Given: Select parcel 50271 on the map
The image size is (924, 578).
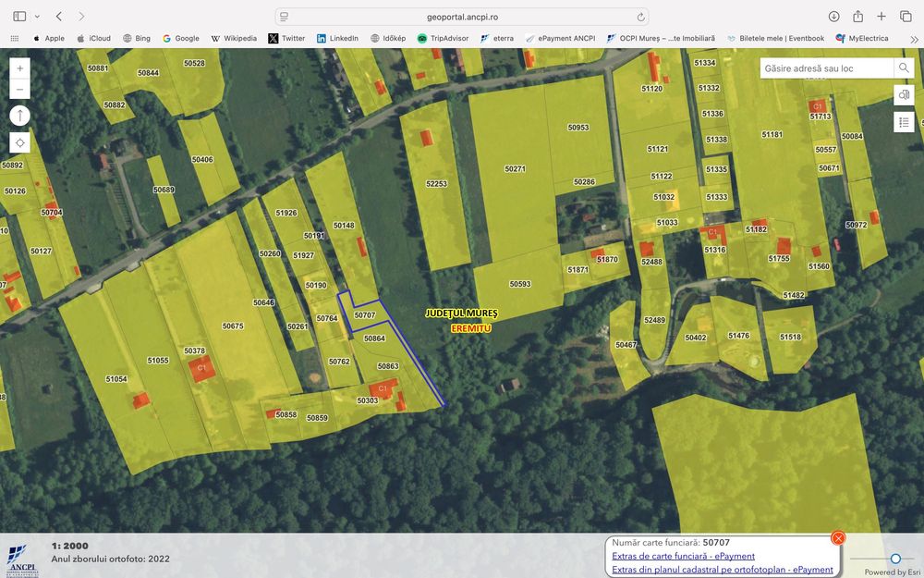Looking at the screenshot, I should point(515,168).
